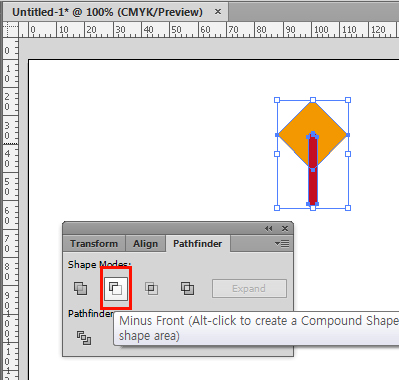Click the Exclude shape mode icon
Viewport: 399px width, 380px height.
[187, 289]
